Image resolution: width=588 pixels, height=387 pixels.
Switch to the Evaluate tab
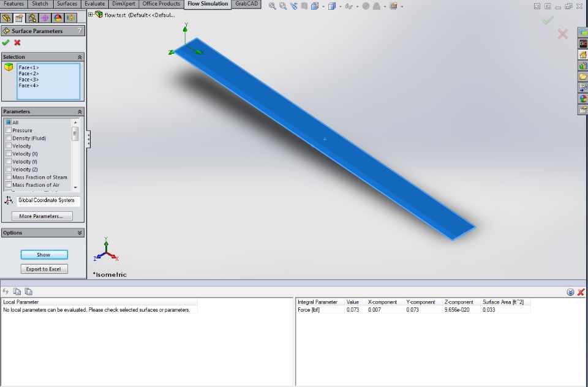(94, 4)
